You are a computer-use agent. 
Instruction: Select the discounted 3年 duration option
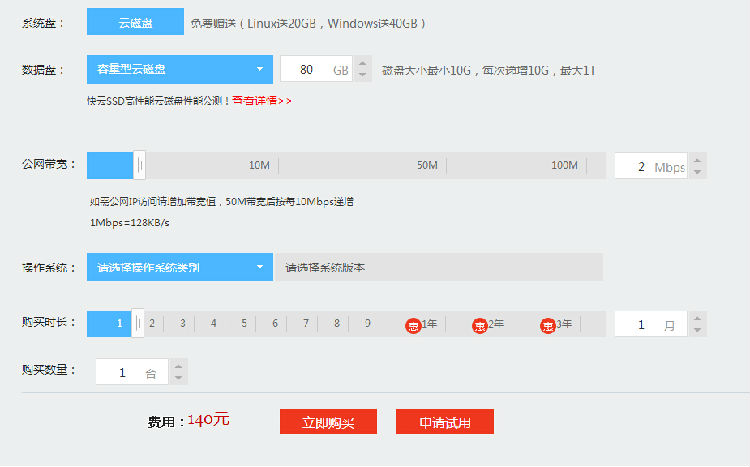557,324
